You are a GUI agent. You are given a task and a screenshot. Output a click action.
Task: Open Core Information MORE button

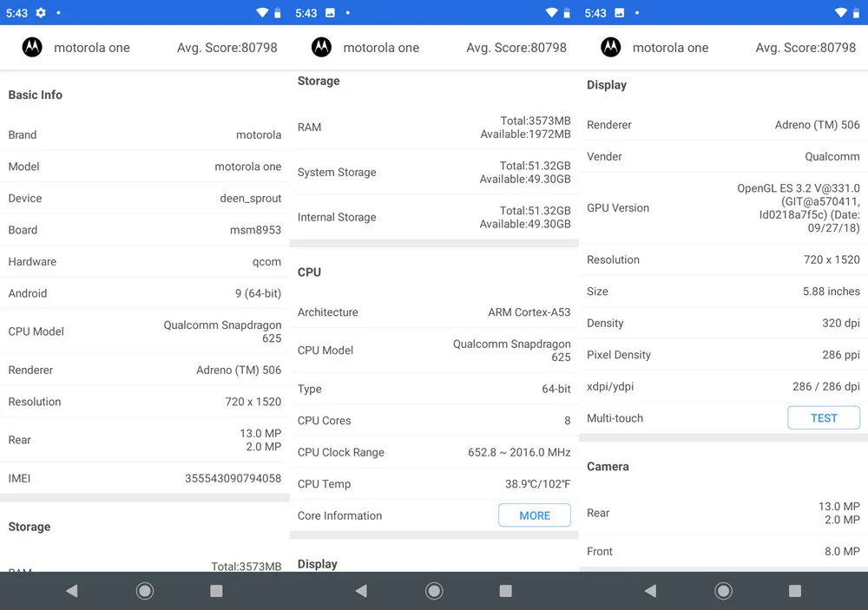534,515
